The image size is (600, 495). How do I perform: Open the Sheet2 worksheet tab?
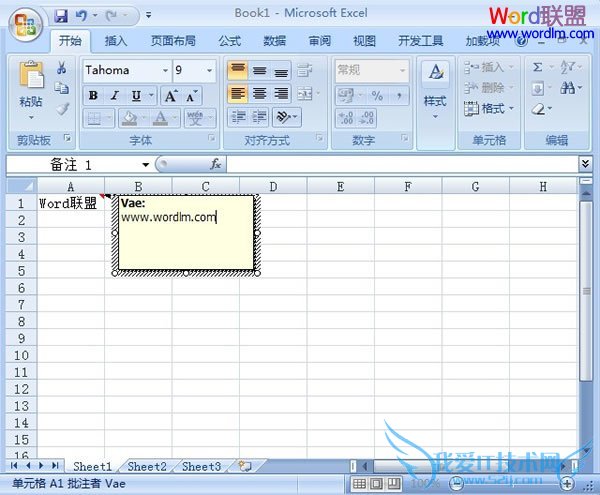coord(147,467)
